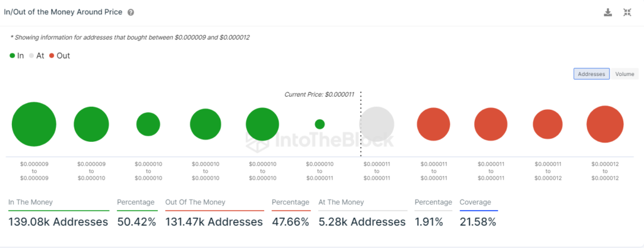Click the axis label $0.000009 to $0.000009
This screenshot has width=644, height=248.
coord(34,171)
